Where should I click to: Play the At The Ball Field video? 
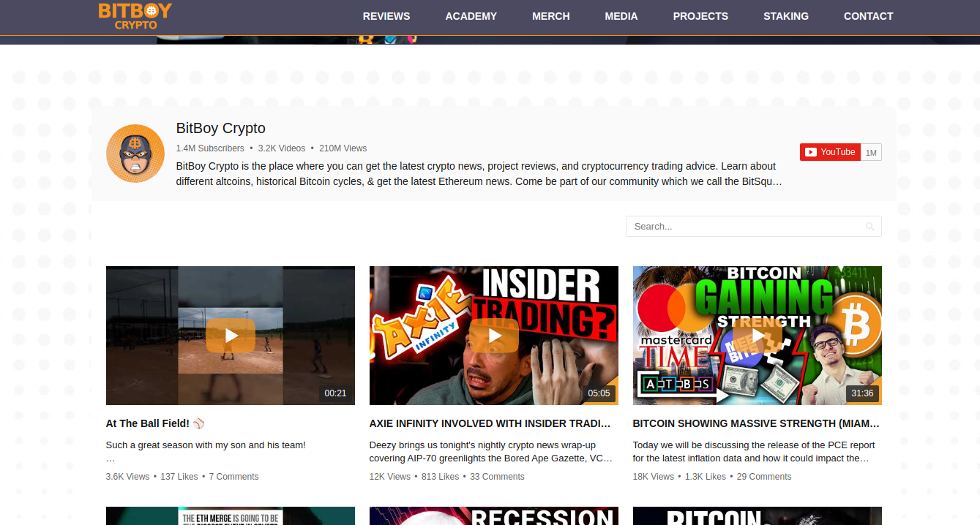tap(231, 336)
